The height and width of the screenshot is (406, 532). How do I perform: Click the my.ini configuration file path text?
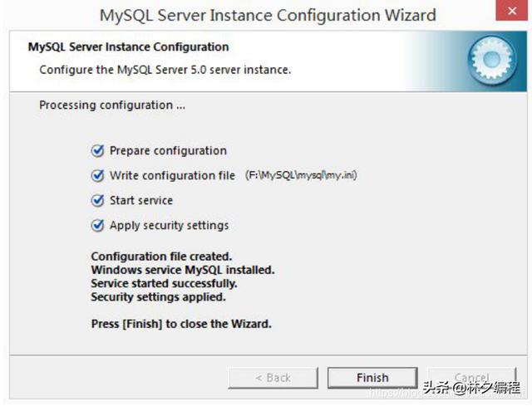(301, 175)
